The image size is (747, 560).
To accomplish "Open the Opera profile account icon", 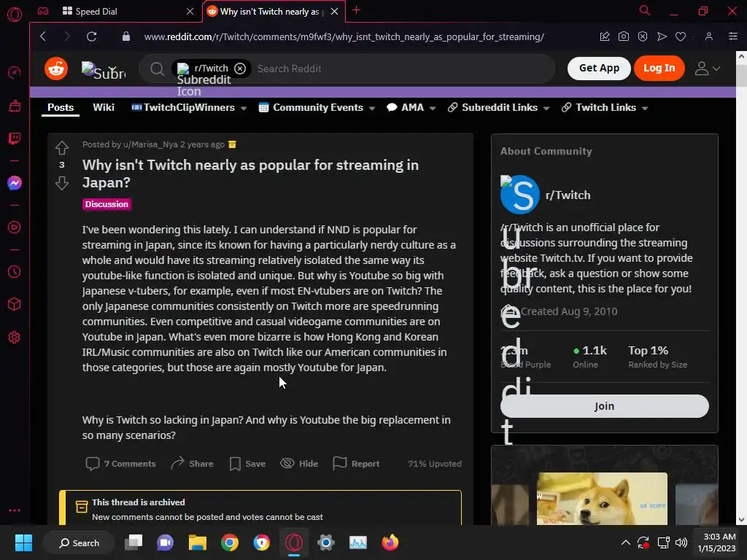I will pyautogui.click(x=709, y=36).
